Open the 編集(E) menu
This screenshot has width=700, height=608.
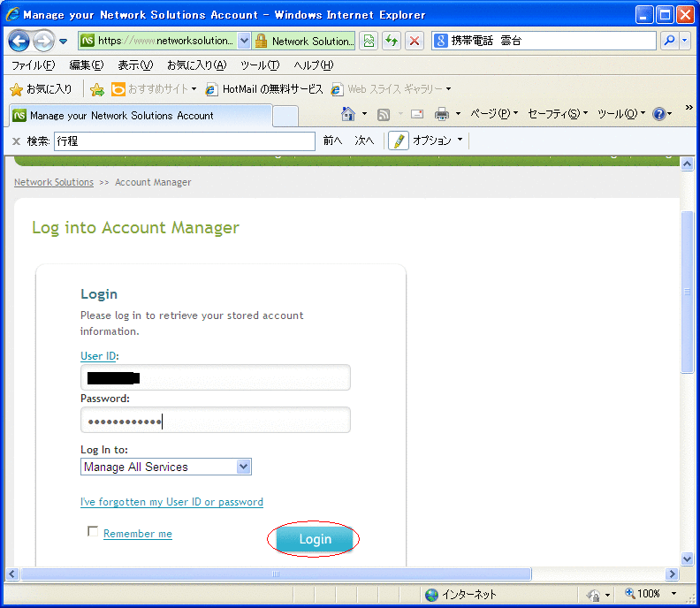(87, 65)
